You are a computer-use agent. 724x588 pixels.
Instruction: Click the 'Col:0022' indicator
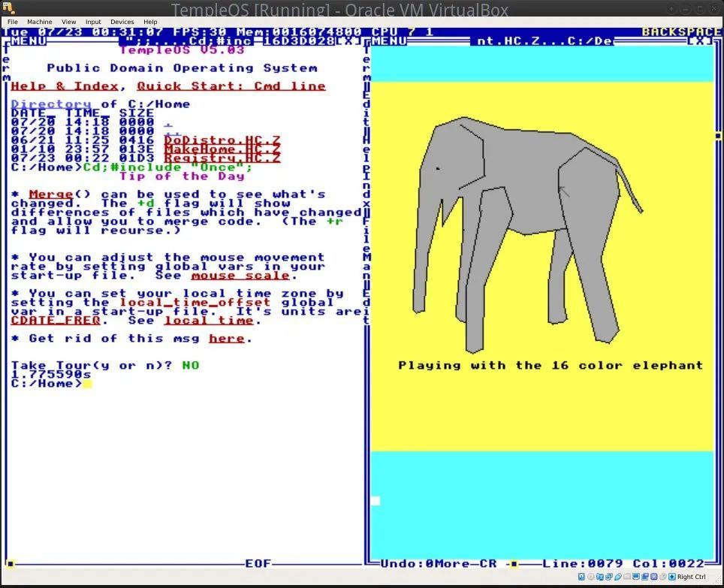(x=668, y=564)
